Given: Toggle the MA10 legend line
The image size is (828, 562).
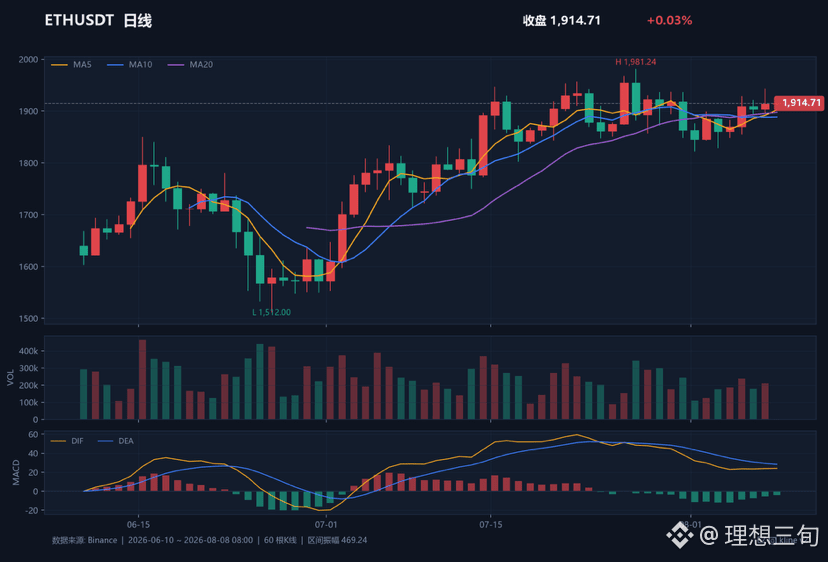Looking at the screenshot, I should tap(129, 64).
